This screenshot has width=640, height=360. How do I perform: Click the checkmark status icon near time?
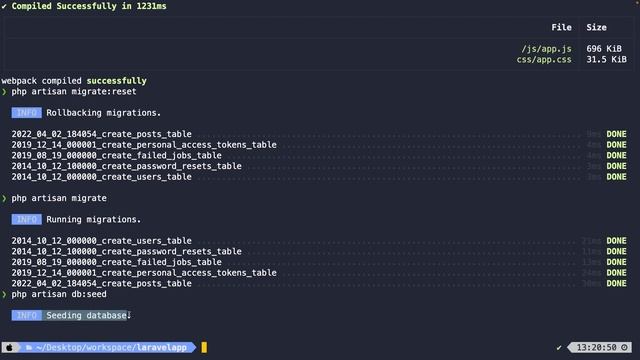pyautogui.click(x=559, y=348)
